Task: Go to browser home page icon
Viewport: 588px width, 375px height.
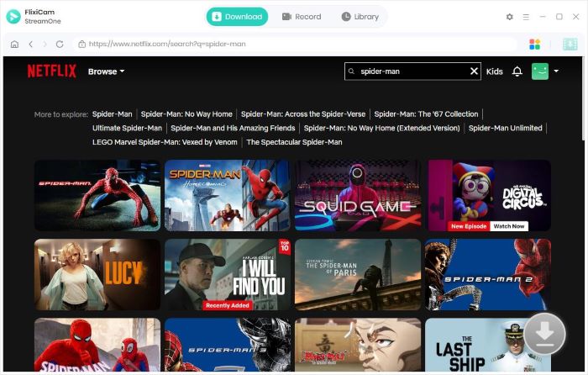Action: pyautogui.click(x=14, y=45)
